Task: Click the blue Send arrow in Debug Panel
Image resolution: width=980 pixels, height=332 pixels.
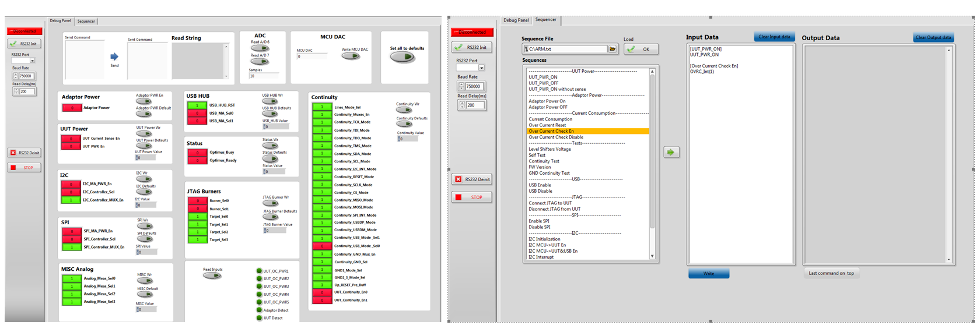Action: pos(114,56)
